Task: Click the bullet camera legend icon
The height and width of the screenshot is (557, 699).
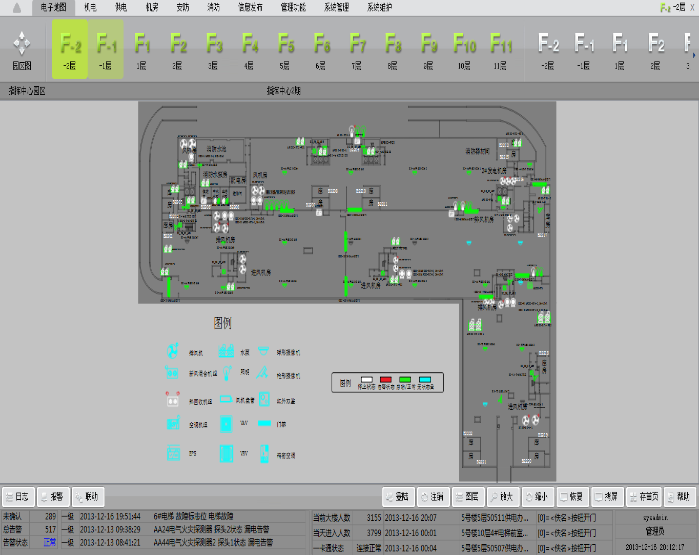Action: click(x=263, y=373)
